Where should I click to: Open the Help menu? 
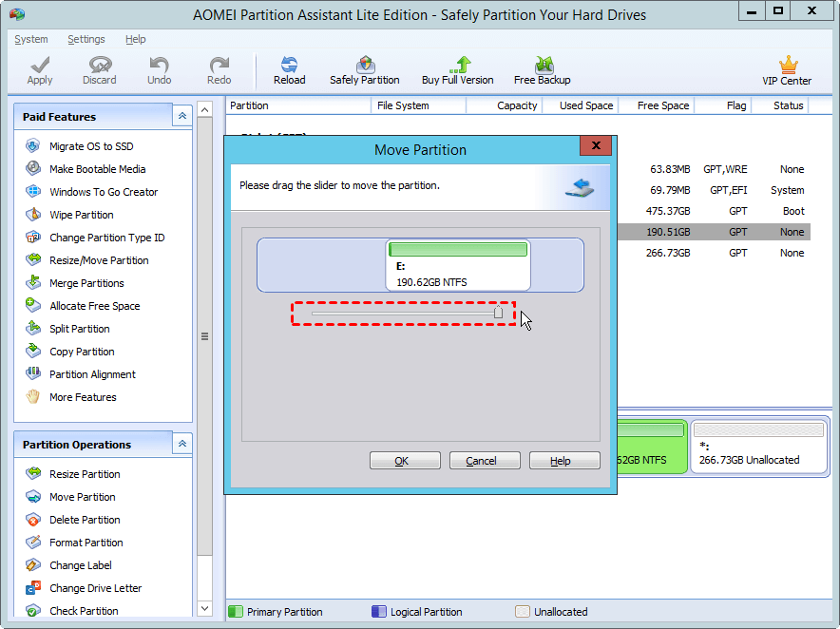(136, 39)
